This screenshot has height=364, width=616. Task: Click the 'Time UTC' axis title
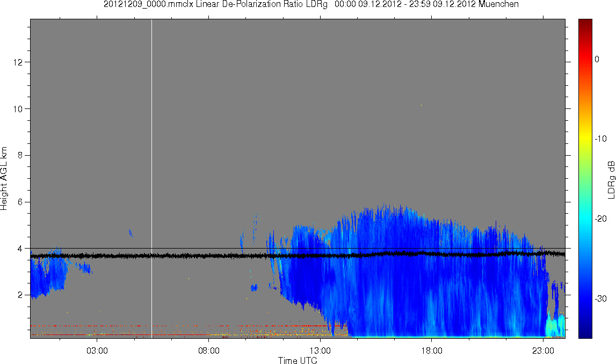point(298,360)
